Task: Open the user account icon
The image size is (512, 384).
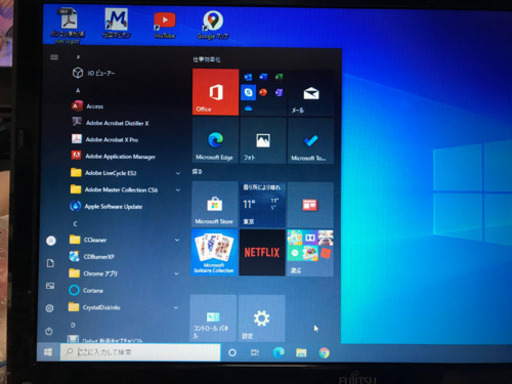Action: pos(51,240)
